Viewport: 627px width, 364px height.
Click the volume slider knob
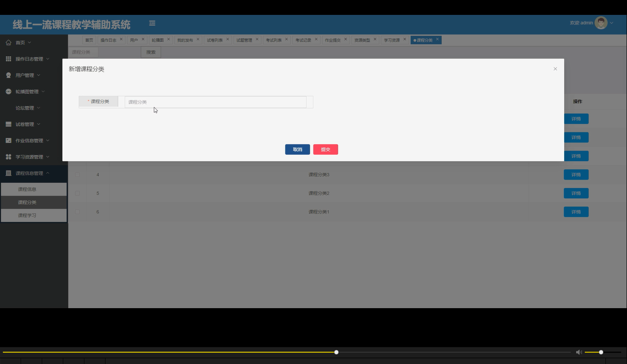tap(601, 352)
